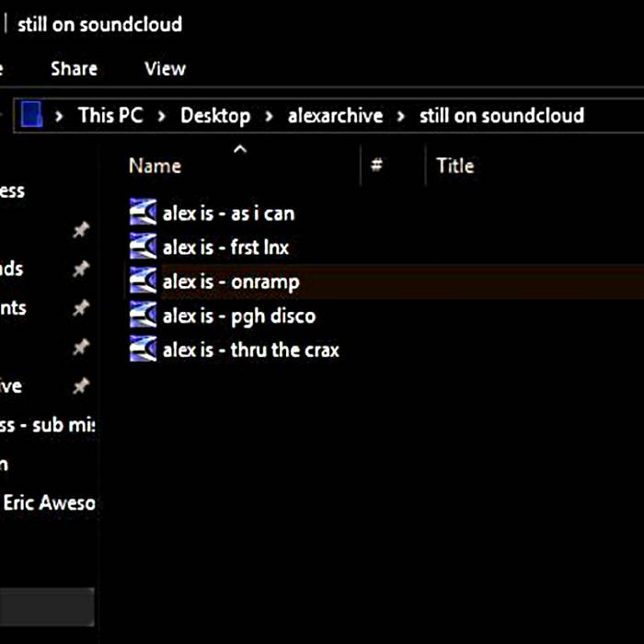Click the pin icon beside the 'ads' sidebar item
Viewport: 644px width, 644px height.
81,269
